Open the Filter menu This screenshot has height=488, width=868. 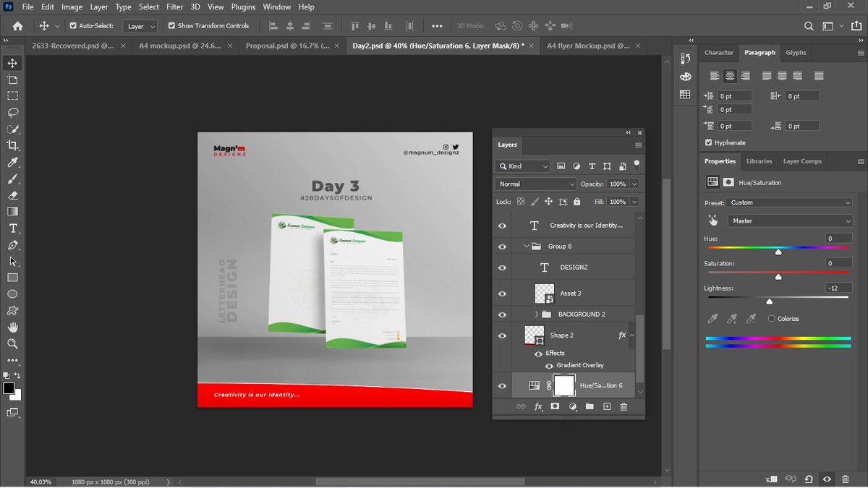pyautogui.click(x=174, y=7)
